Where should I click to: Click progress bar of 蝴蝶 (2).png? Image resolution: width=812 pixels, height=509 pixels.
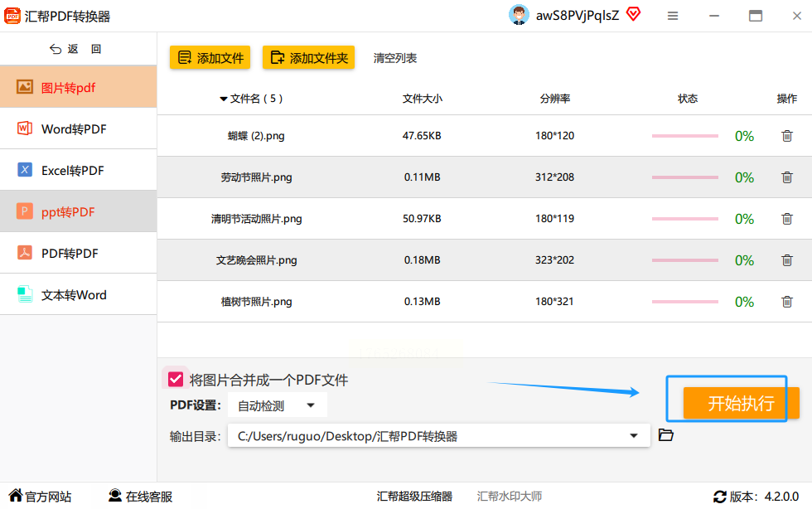coord(684,136)
